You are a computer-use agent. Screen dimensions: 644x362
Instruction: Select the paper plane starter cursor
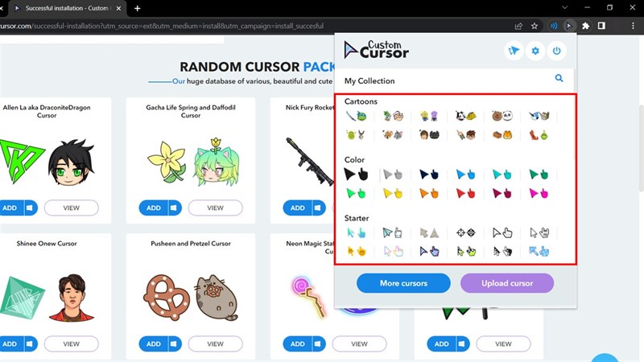tap(393, 233)
